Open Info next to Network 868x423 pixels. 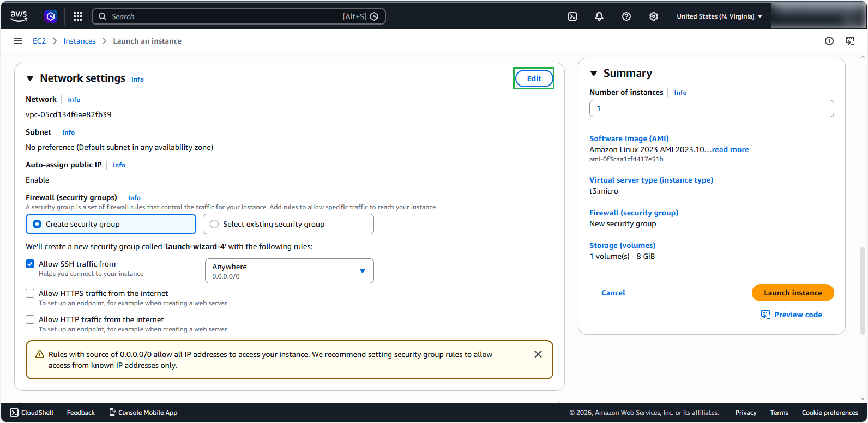(74, 100)
